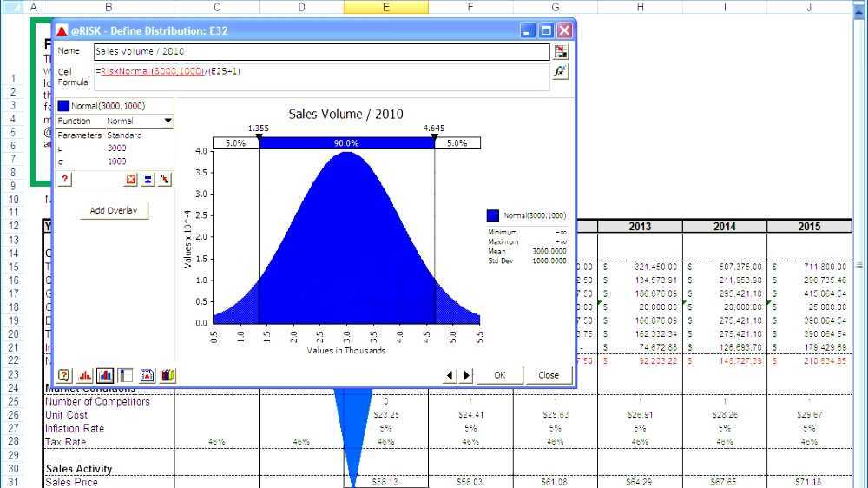
Task: Click the shift distribution arrow icon
Action: 164,179
